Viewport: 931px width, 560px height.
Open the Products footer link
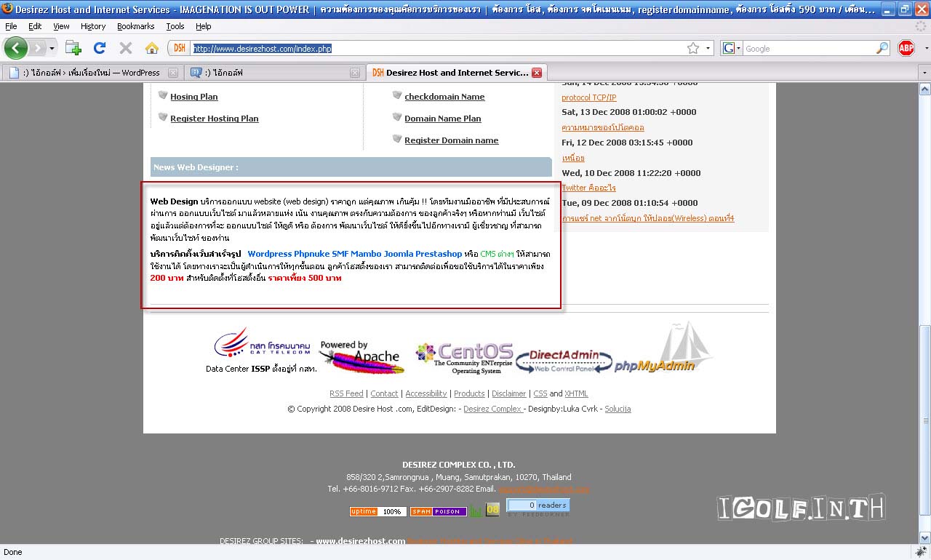(x=469, y=393)
